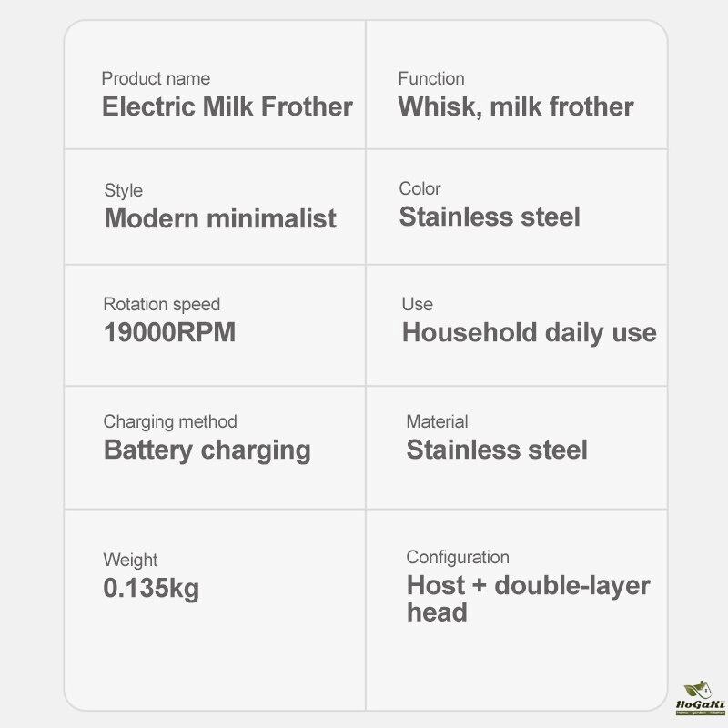Image resolution: width=728 pixels, height=728 pixels.
Task: Click the HoGaKi logo watermark
Action: (x=700, y=698)
